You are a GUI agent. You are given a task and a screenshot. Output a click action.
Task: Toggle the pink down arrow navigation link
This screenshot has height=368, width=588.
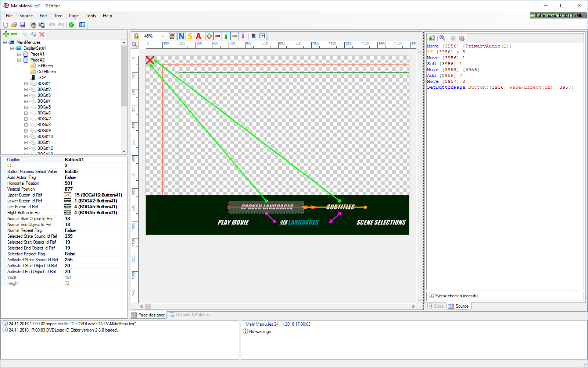pos(243,36)
